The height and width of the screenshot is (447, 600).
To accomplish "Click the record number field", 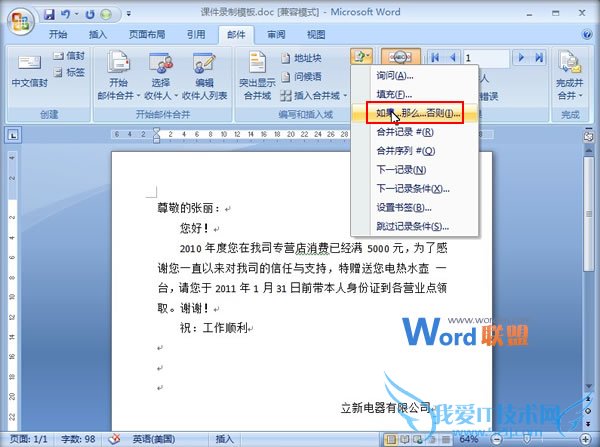I will coord(486,58).
